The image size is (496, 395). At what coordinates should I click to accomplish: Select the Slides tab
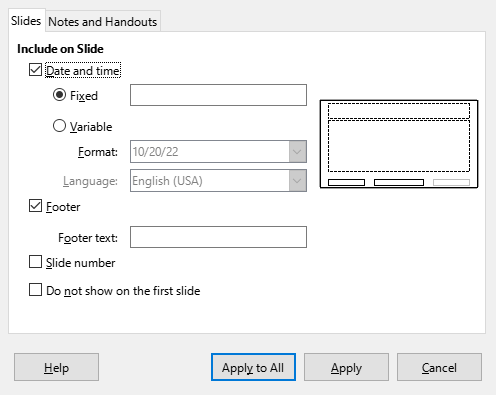pos(26,21)
